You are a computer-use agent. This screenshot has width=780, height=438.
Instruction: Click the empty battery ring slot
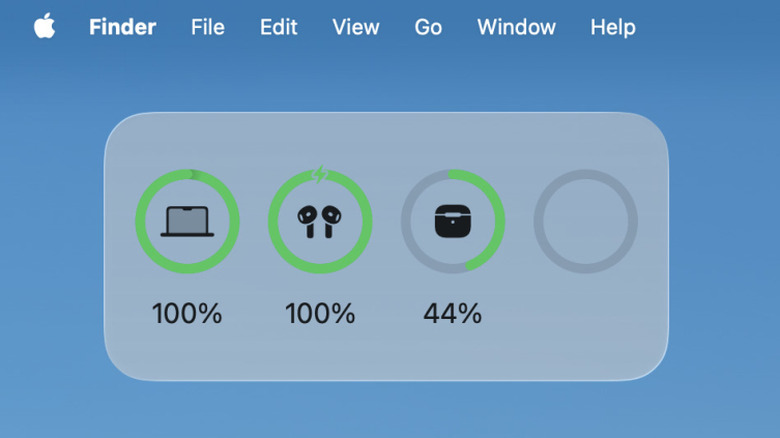pos(585,221)
